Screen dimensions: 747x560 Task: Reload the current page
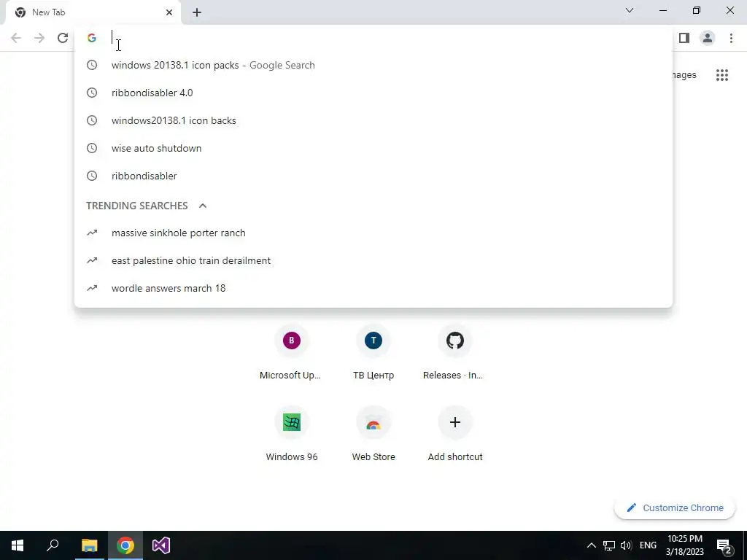pos(63,38)
